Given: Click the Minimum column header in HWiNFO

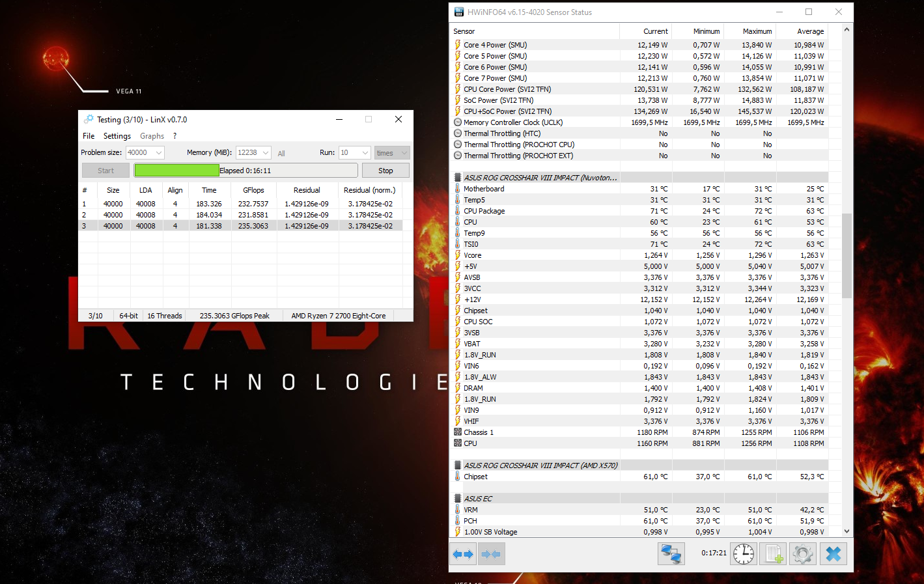Looking at the screenshot, I should point(698,31).
